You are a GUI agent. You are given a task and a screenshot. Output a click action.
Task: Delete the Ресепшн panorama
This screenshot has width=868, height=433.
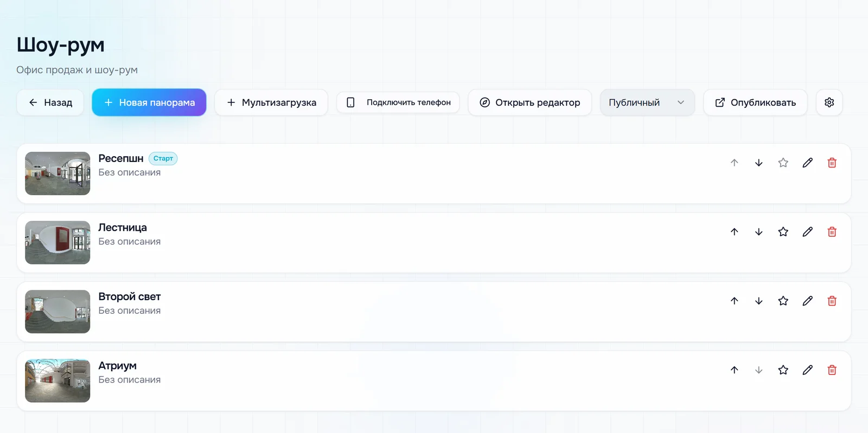point(832,163)
